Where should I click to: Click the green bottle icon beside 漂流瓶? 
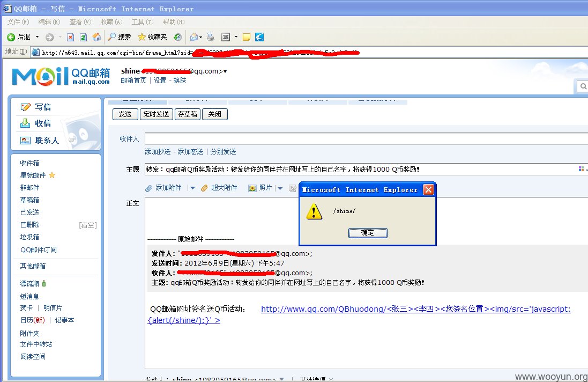click(x=44, y=283)
